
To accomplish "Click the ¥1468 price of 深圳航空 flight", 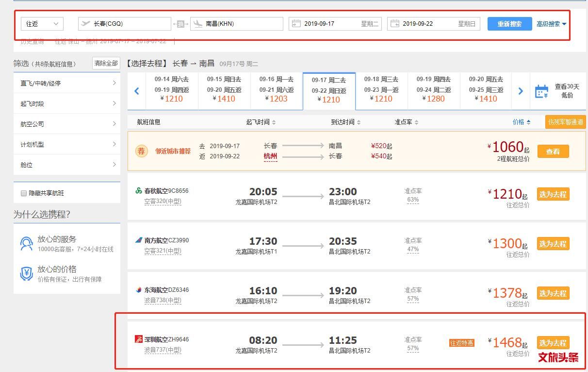I will pyautogui.click(x=507, y=343).
